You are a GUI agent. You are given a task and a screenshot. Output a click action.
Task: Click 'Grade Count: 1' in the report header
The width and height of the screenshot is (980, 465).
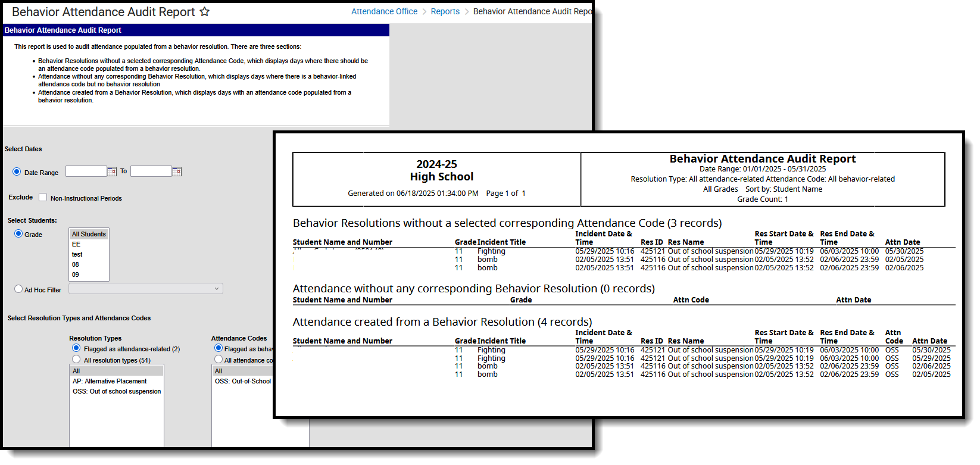pyautogui.click(x=763, y=199)
